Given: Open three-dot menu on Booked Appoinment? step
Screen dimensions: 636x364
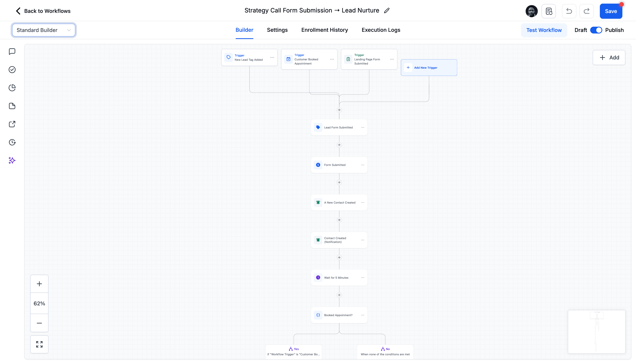Looking at the screenshot, I should coord(363,315).
